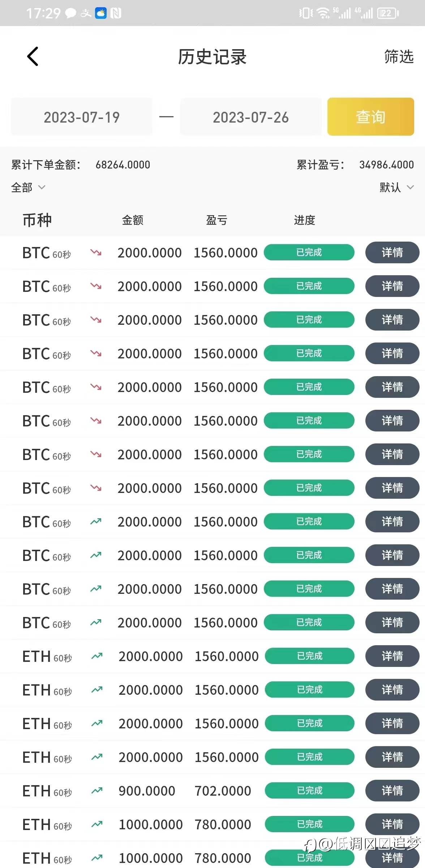Tap the WeChat notification icon in status bar
This screenshot has height=868, width=425.
tap(70, 13)
